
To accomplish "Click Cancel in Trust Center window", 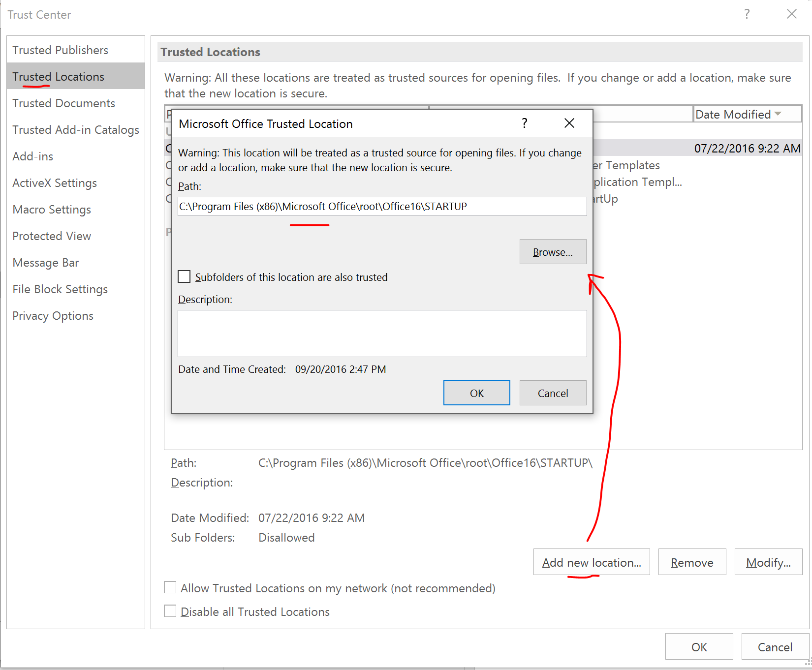I will click(x=775, y=647).
